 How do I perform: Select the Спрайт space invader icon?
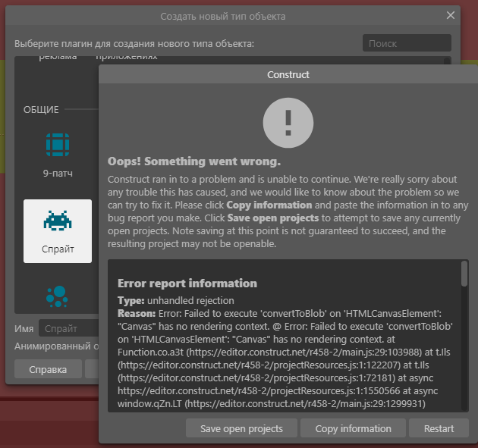(58, 221)
